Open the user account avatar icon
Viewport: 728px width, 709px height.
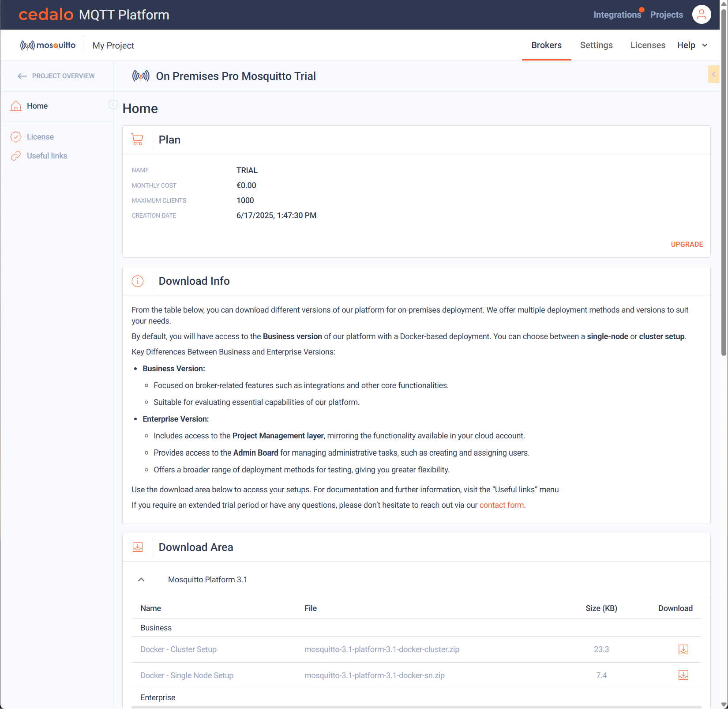[702, 15]
